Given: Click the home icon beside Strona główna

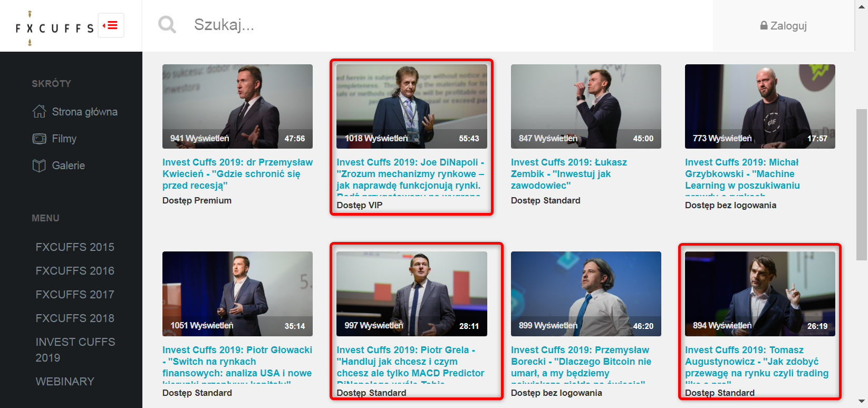Looking at the screenshot, I should tap(39, 111).
